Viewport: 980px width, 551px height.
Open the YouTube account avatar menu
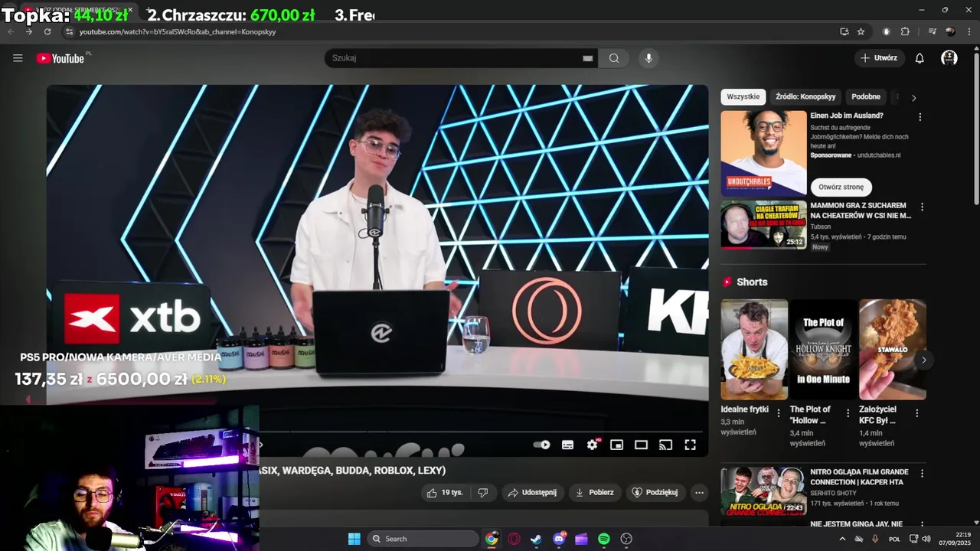click(949, 58)
